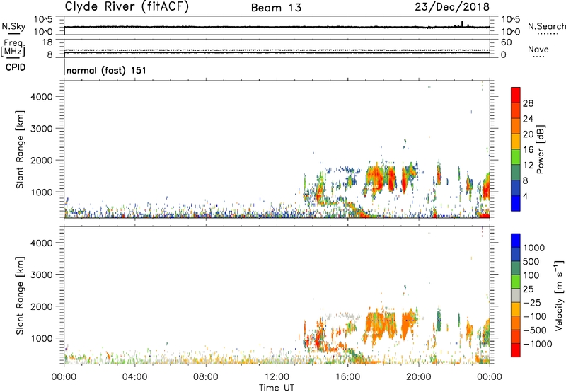This screenshot has height=392, width=566.
Task: Click the 'CPID' label
Action: coord(16,67)
